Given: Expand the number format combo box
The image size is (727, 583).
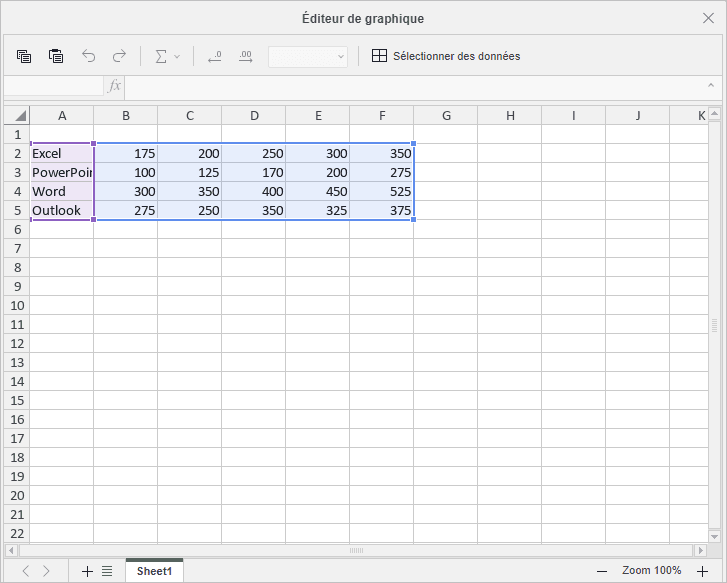Looking at the screenshot, I should [x=340, y=57].
